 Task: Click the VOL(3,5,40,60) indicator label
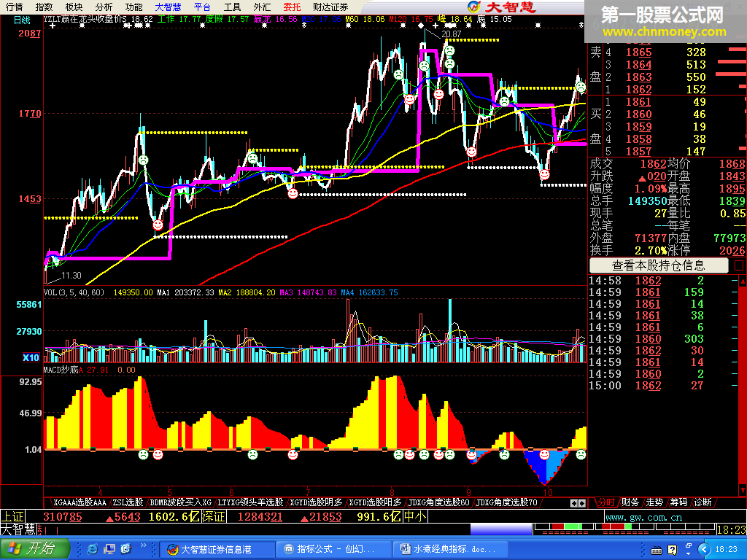click(74, 292)
